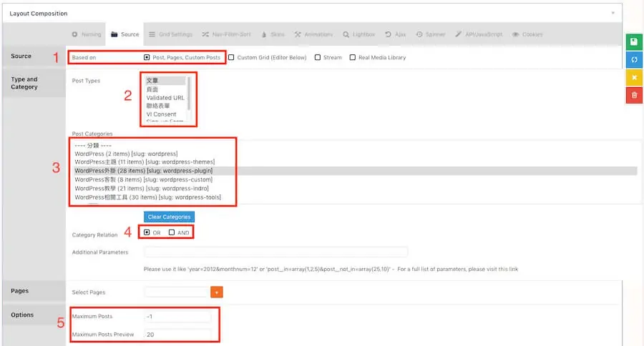This screenshot has width=644, height=346.
Task: Open the Cookies tab
Action: 527,34
